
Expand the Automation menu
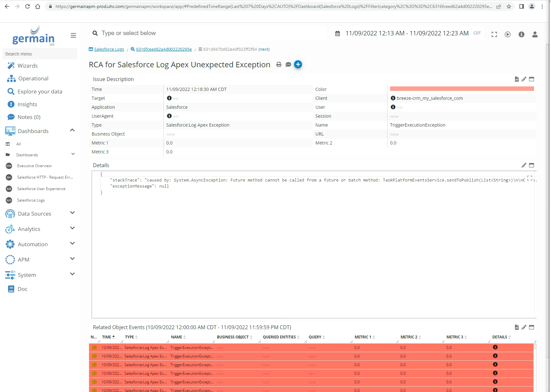click(72, 244)
